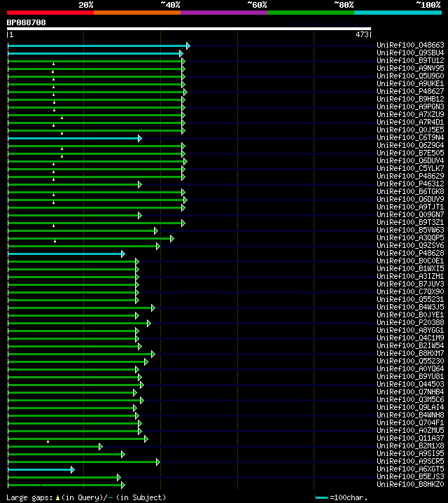Click the arrowhead ending the UniRef100_B2M1X8 alignment
448x503 pixels.
click(101, 446)
